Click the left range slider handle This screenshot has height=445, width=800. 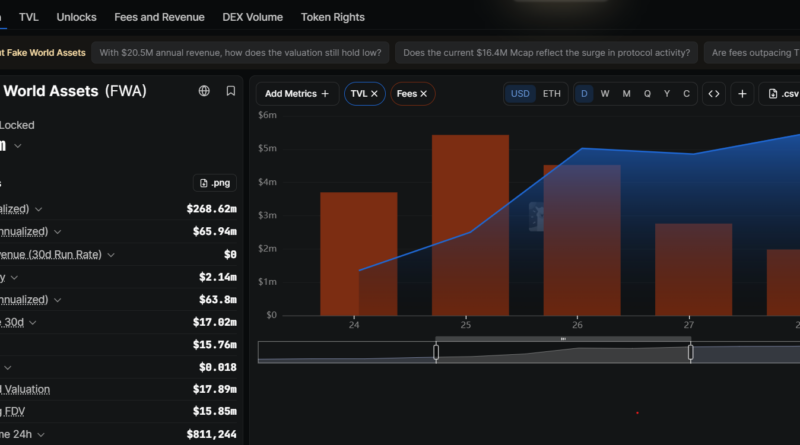coord(436,352)
